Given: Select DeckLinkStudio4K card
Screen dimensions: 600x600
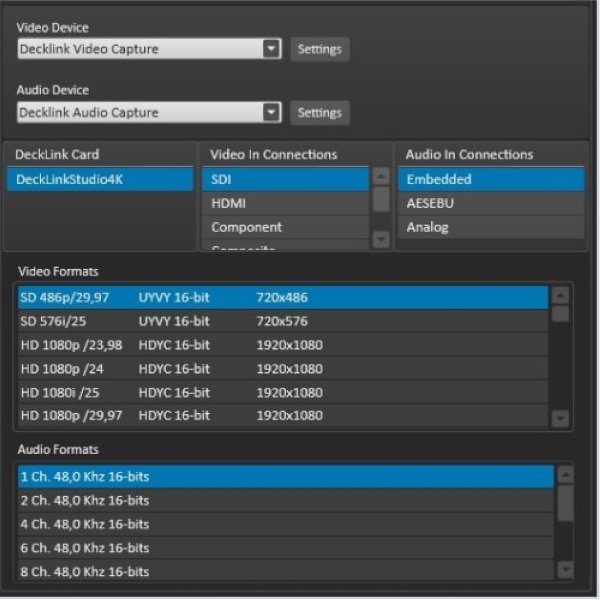Looking at the screenshot, I should coord(100,179).
